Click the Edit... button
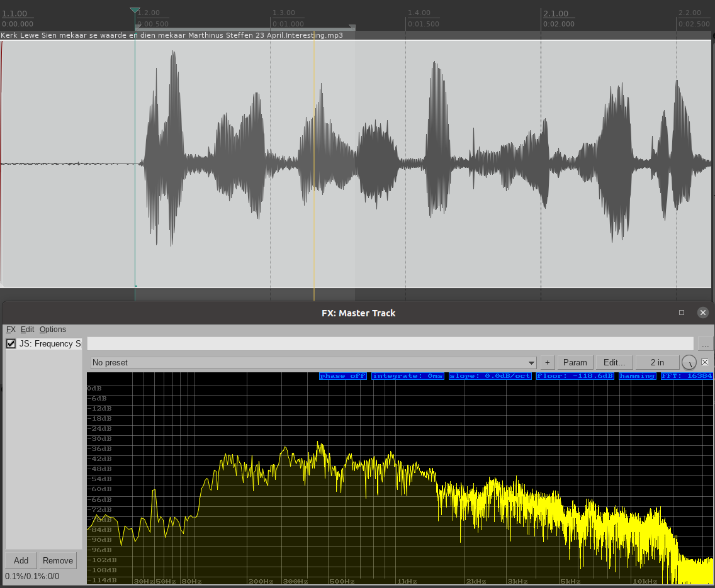Viewport: 715px width, 588px height. pyautogui.click(x=614, y=363)
